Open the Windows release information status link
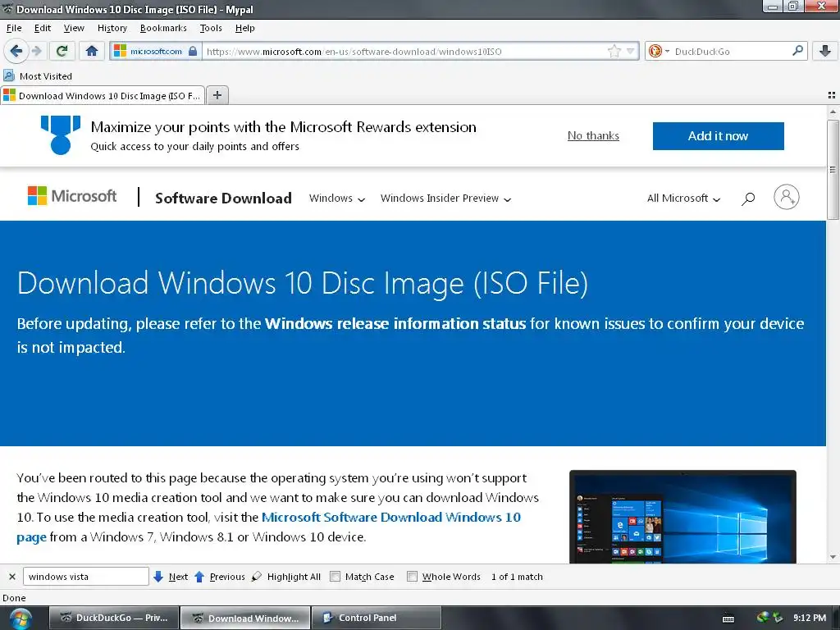The image size is (840, 630). pyautogui.click(x=395, y=323)
